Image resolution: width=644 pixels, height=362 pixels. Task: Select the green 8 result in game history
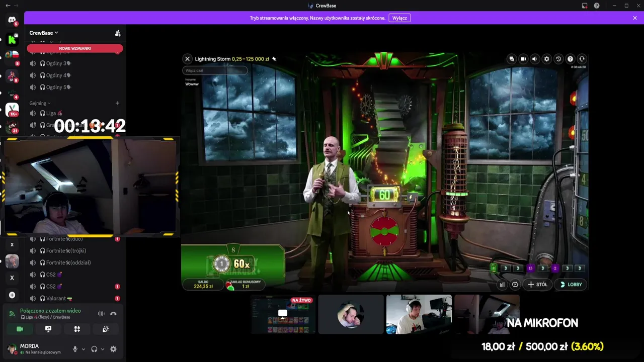(x=494, y=268)
